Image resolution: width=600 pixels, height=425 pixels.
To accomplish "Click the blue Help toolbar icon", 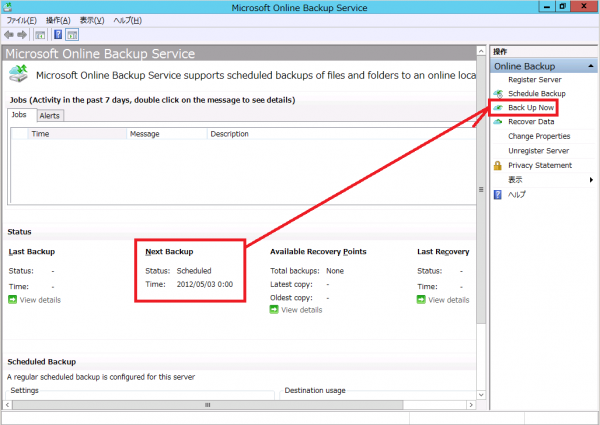I will point(57,34).
